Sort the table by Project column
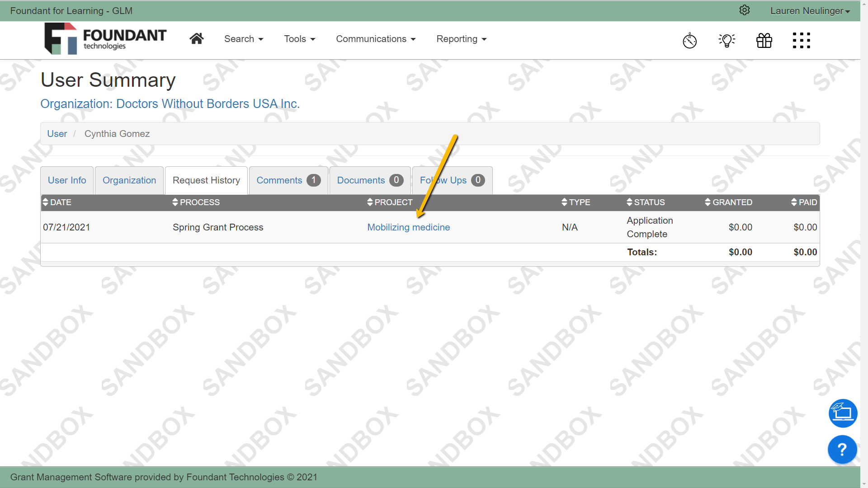868x488 pixels. pyautogui.click(x=390, y=202)
